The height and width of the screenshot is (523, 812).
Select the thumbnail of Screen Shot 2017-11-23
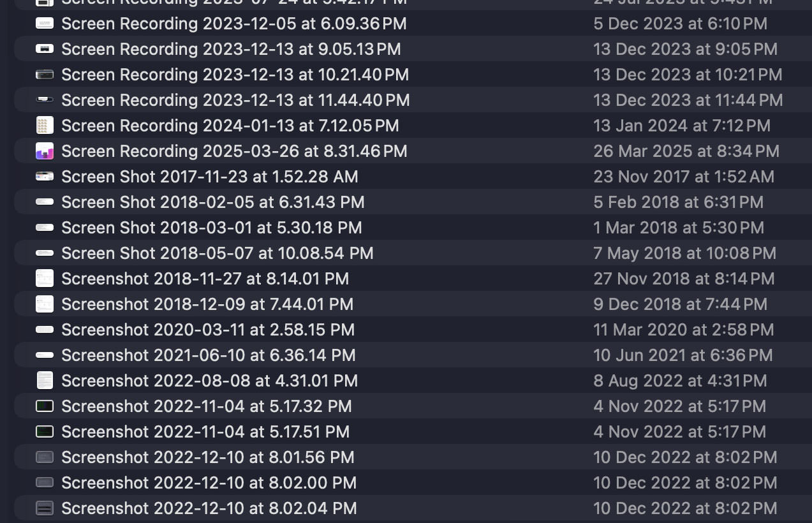click(44, 177)
